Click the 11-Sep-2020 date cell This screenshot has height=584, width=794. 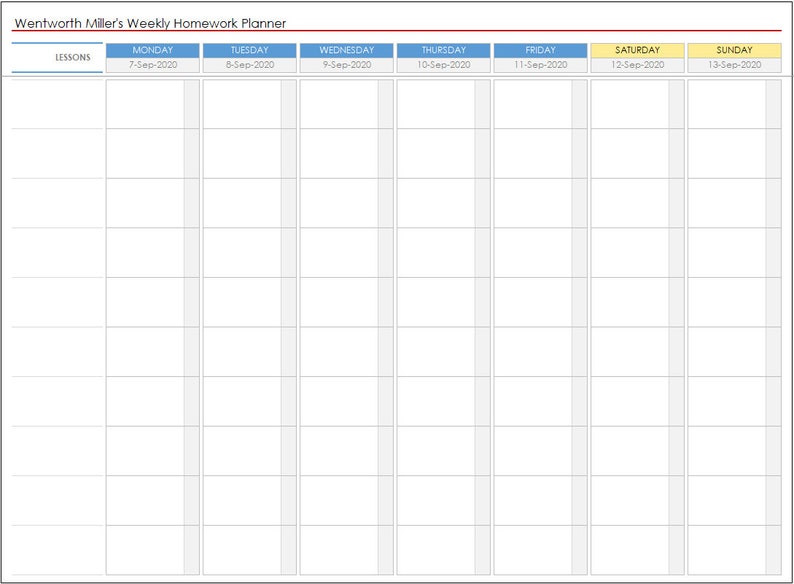tap(540, 65)
